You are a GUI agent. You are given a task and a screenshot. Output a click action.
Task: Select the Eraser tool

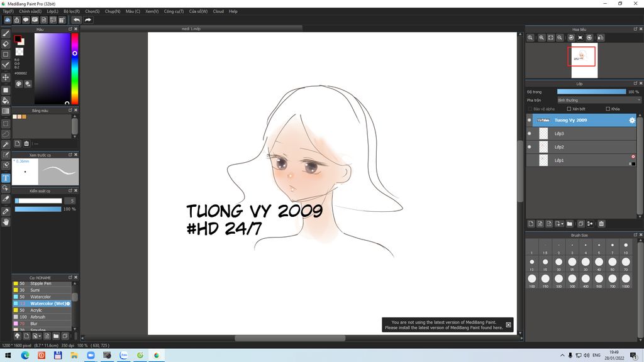point(6,43)
